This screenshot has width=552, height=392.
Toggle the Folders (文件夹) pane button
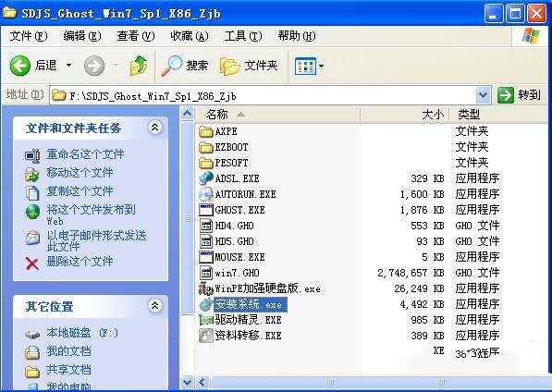pos(249,66)
